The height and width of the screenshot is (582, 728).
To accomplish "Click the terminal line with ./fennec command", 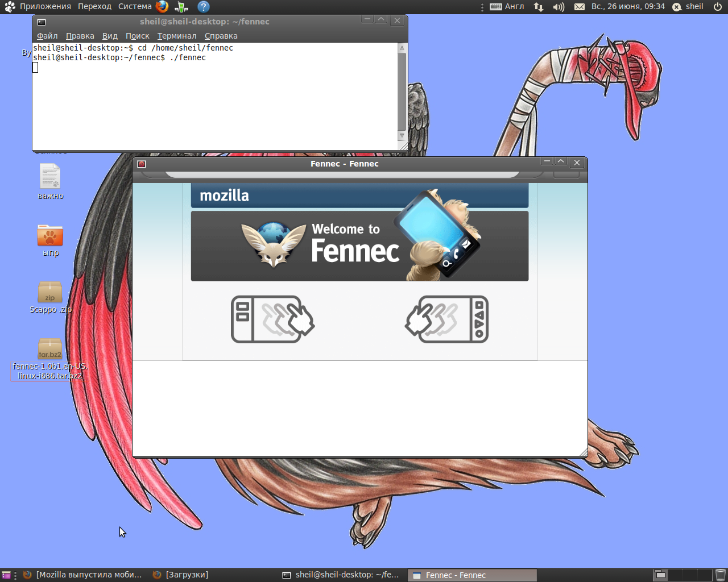I will tap(119, 57).
